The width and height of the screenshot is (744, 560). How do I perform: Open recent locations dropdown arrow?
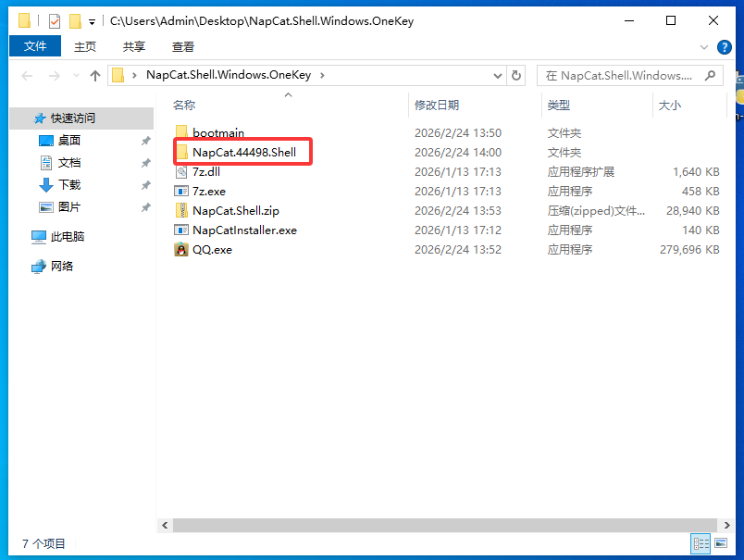click(x=76, y=76)
